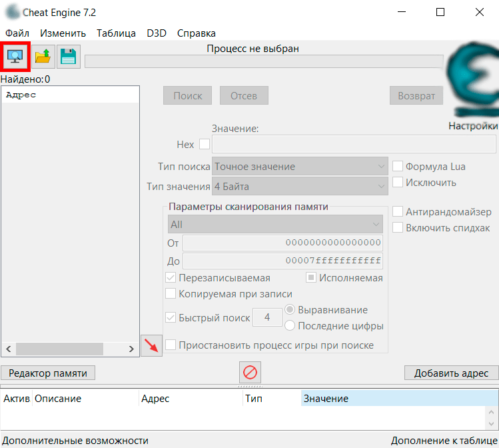Toggle the Быстрый поиск checkbox
Screen dimensions: 499x448
(x=171, y=317)
